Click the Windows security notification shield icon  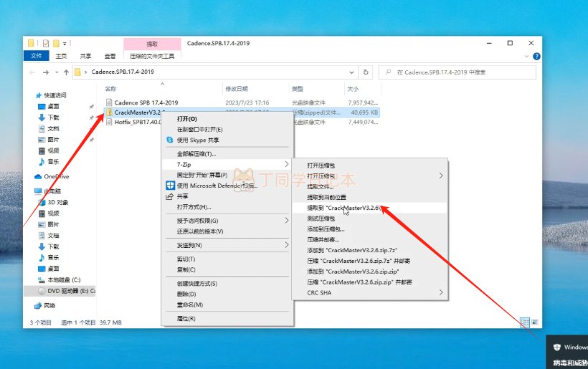pyautogui.click(x=557, y=348)
